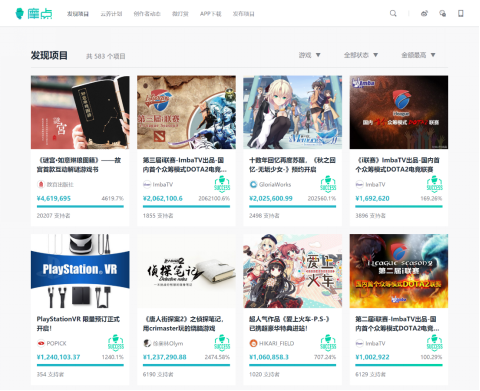
Task: Click the ImbaTV avatar on 第三届i联赛 card
Action: point(147,184)
